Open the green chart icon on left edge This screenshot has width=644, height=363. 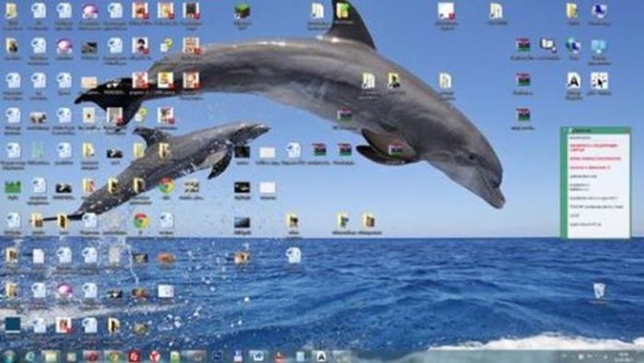13,188
